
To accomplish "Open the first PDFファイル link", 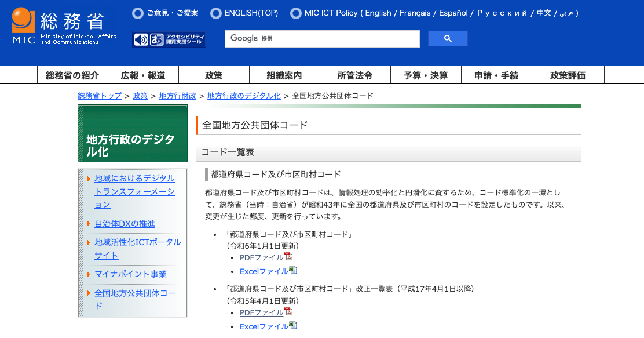I will 261,257.
